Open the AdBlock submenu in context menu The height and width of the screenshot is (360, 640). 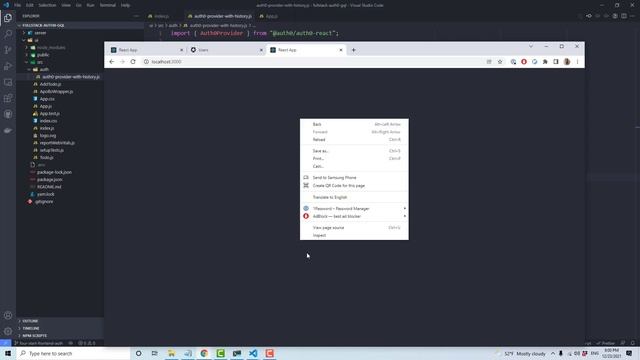click(x=354, y=216)
